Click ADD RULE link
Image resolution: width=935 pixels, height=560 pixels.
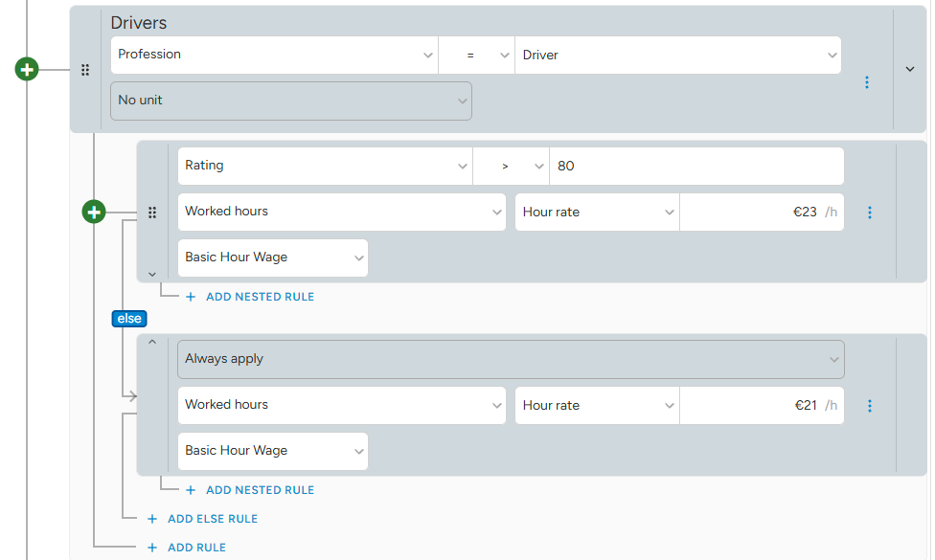[196, 548]
